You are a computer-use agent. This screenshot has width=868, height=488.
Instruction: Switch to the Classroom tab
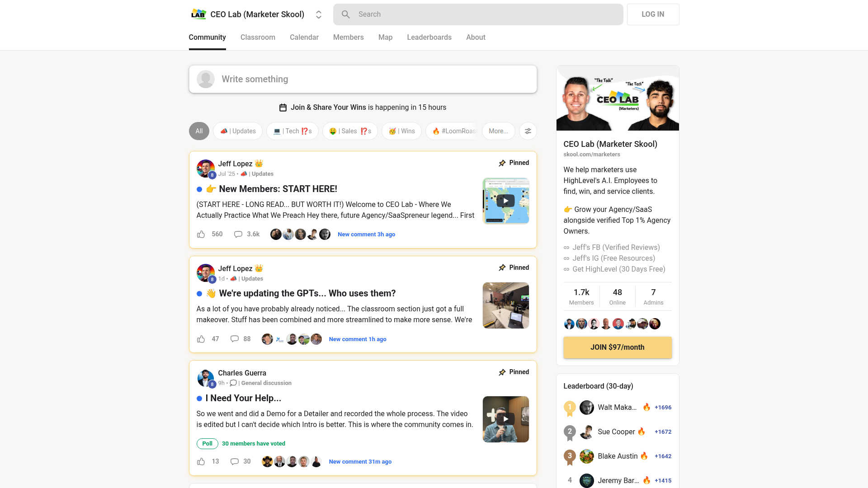tap(258, 38)
